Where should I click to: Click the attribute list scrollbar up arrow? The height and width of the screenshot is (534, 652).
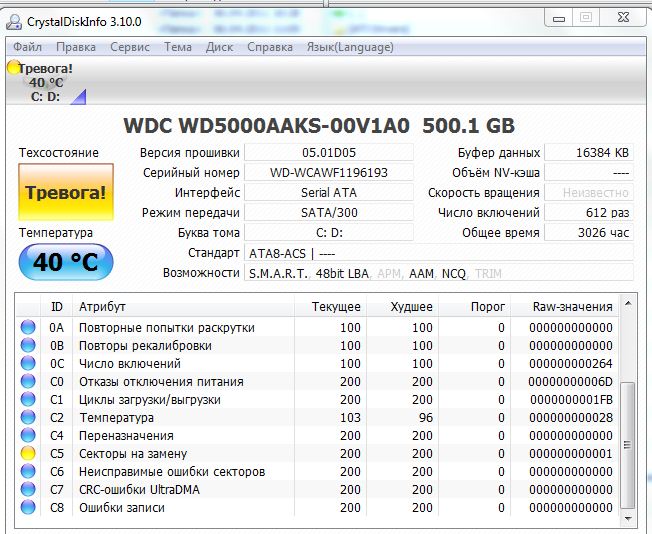coord(628,304)
